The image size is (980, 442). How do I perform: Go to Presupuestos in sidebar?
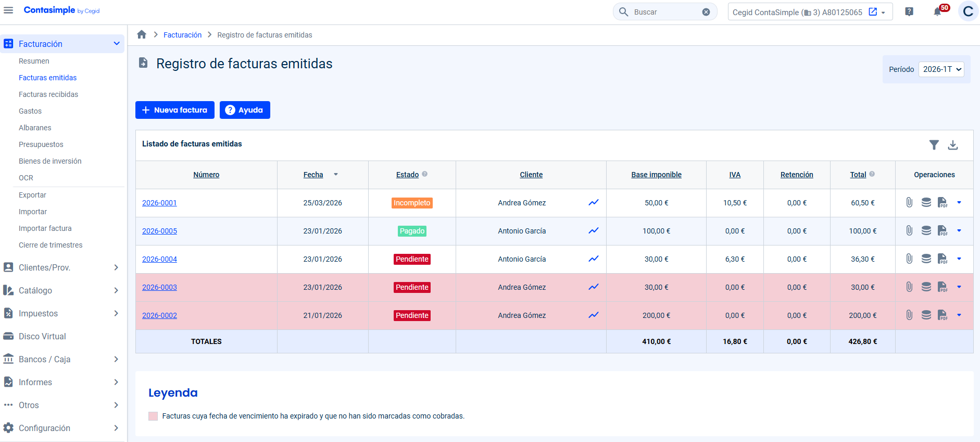(x=41, y=144)
